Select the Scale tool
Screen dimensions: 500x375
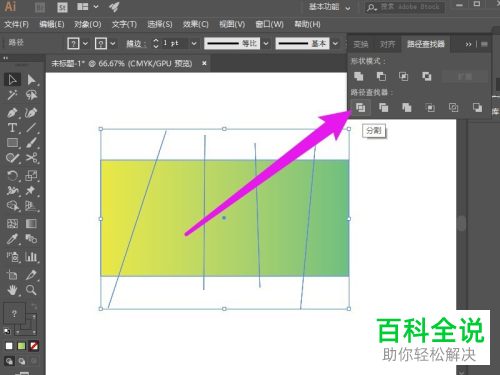tap(32, 175)
